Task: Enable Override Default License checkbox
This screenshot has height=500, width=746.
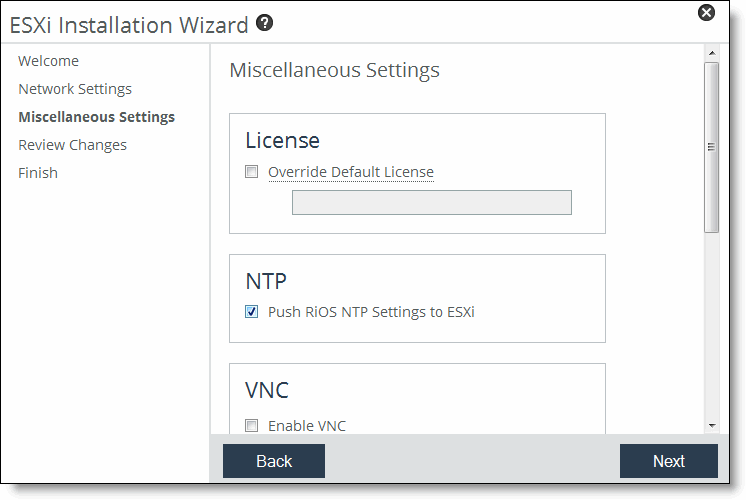Action: [252, 172]
